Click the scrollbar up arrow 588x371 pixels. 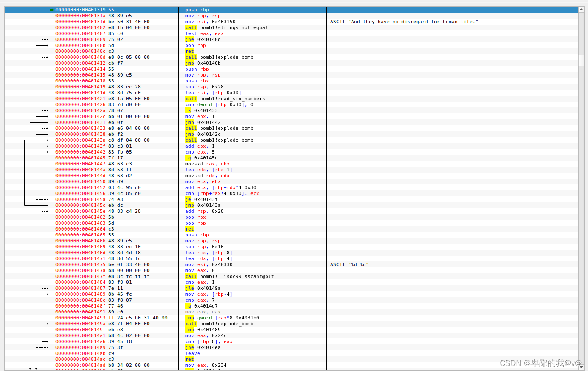(581, 9)
